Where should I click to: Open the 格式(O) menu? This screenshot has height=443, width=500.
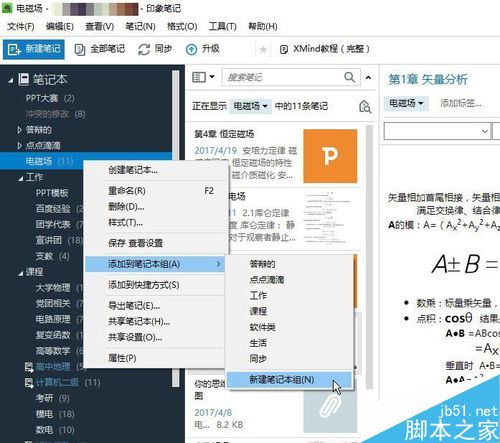(182, 26)
